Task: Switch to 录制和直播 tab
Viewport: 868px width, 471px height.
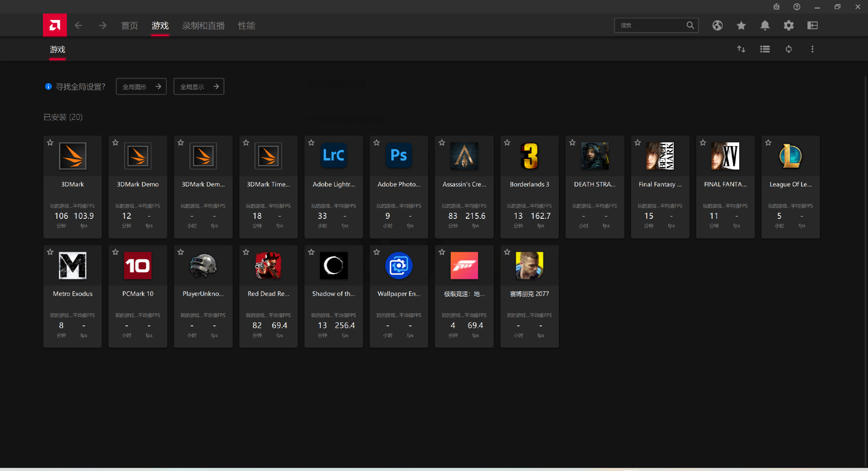Action: pos(203,26)
